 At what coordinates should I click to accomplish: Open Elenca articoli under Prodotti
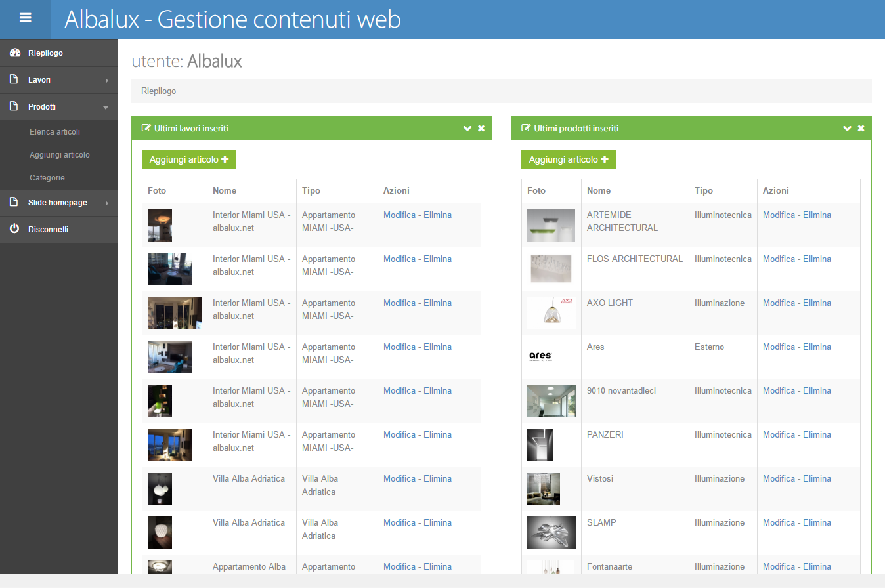coord(54,132)
